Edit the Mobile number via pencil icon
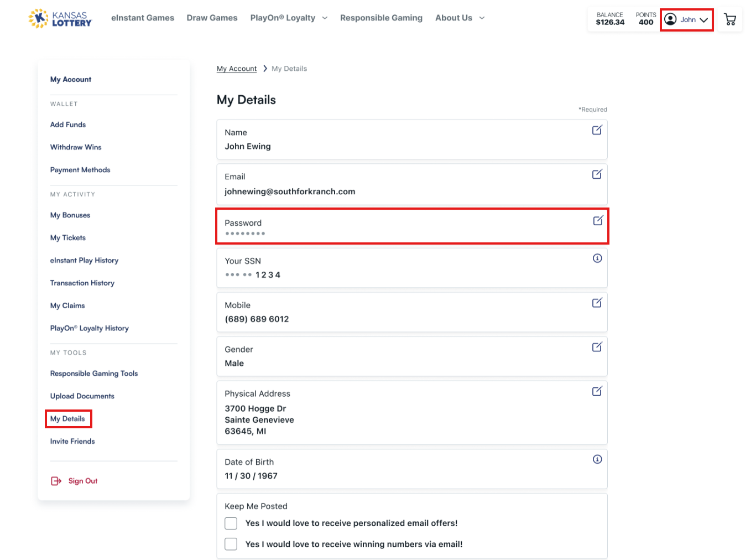Image resolution: width=756 pixels, height=560 pixels. pyautogui.click(x=597, y=303)
